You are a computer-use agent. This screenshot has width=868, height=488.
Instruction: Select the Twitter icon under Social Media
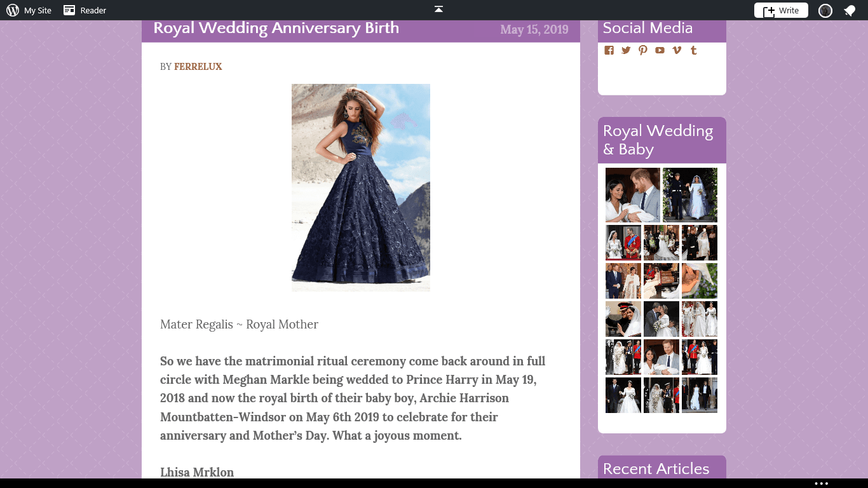[626, 50]
